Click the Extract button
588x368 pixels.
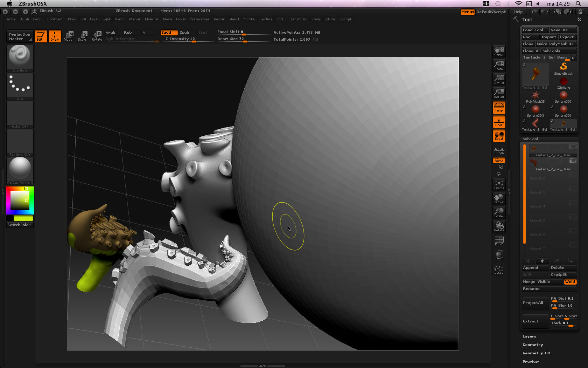[535, 321]
